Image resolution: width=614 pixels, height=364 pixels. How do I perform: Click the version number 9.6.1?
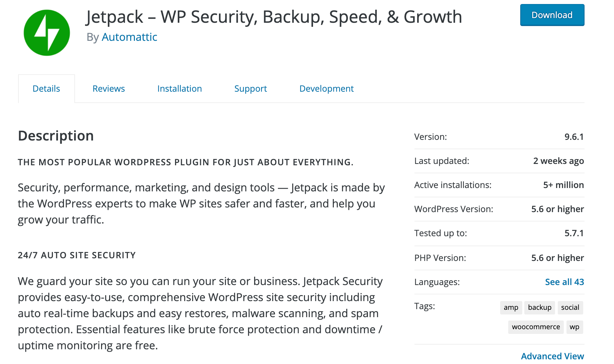574,137
